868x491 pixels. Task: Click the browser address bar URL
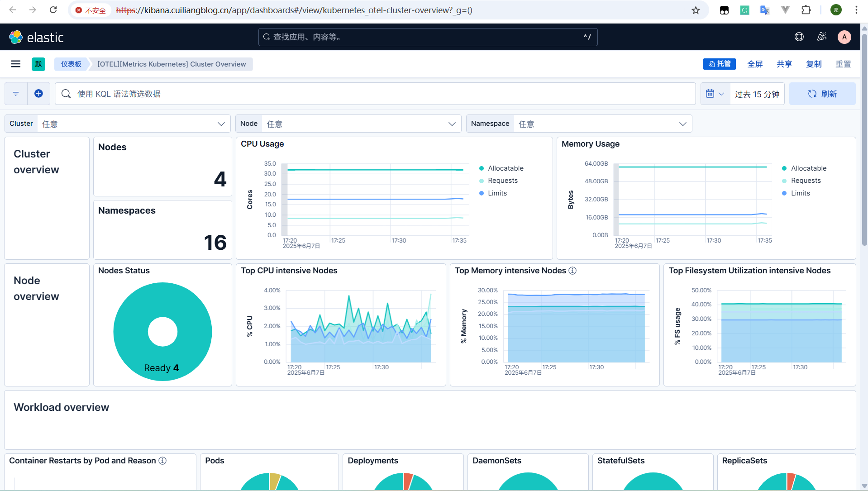pyautogui.click(x=294, y=10)
